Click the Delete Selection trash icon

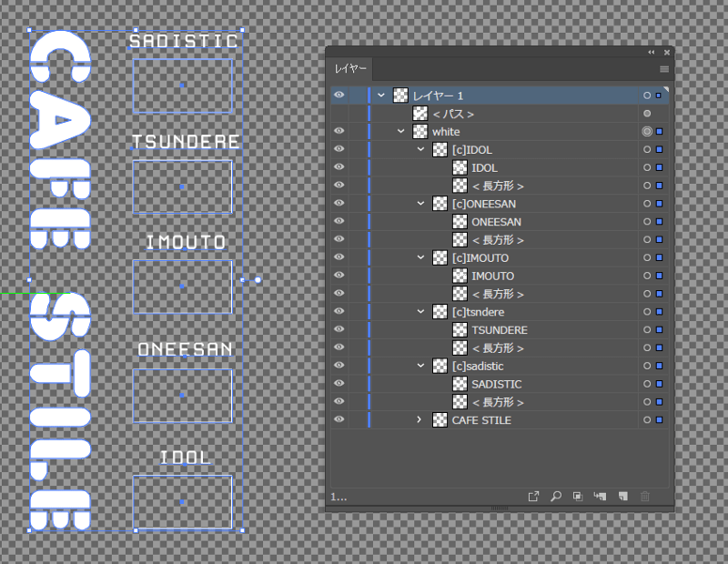(x=645, y=497)
